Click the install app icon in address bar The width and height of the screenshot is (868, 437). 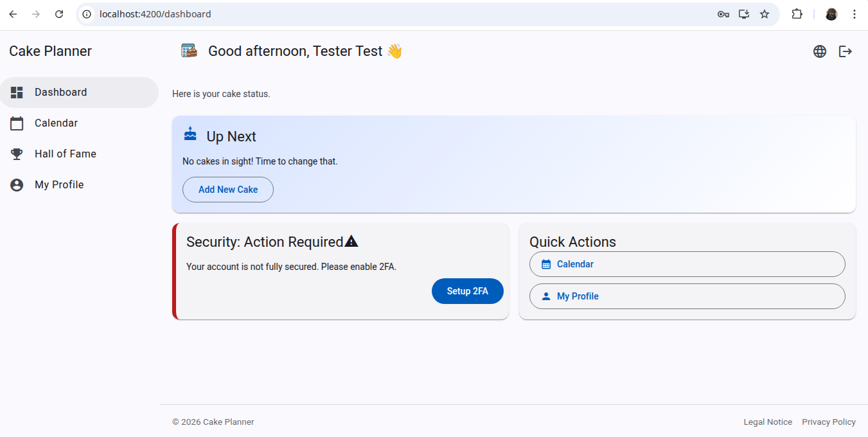click(x=744, y=14)
